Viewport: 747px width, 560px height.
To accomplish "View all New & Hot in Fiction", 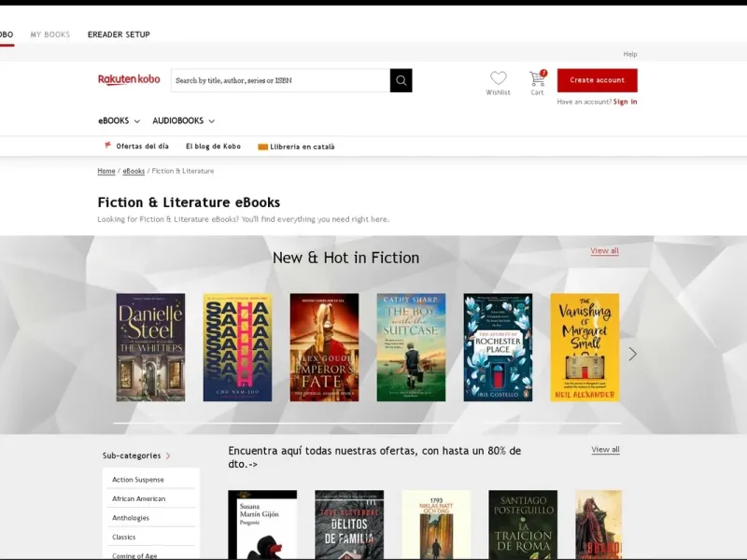I will tap(604, 251).
